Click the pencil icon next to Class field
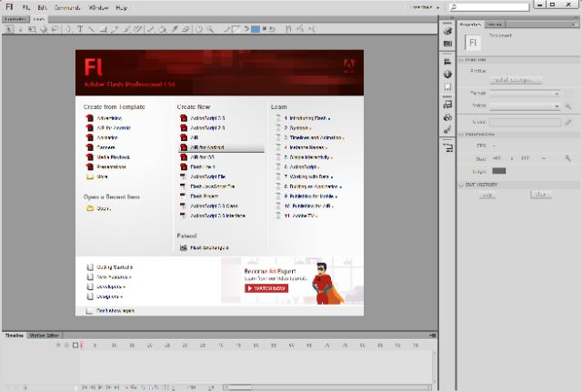Image resolution: width=582 pixels, height=392 pixels. (x=568, y=121)
